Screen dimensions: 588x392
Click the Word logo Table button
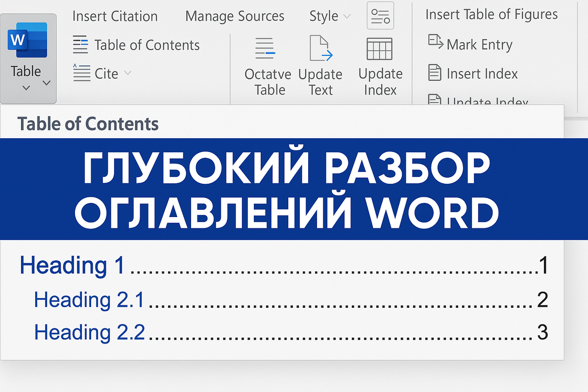point(28,58)
